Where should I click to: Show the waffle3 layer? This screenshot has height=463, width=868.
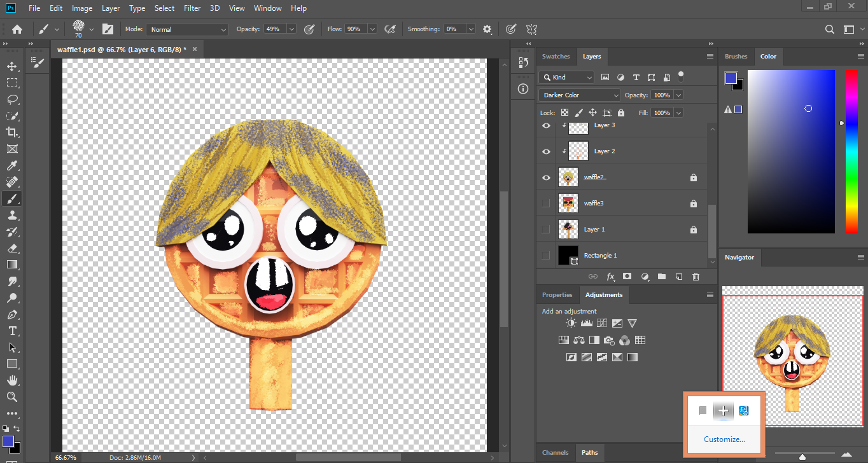point(545,203)
